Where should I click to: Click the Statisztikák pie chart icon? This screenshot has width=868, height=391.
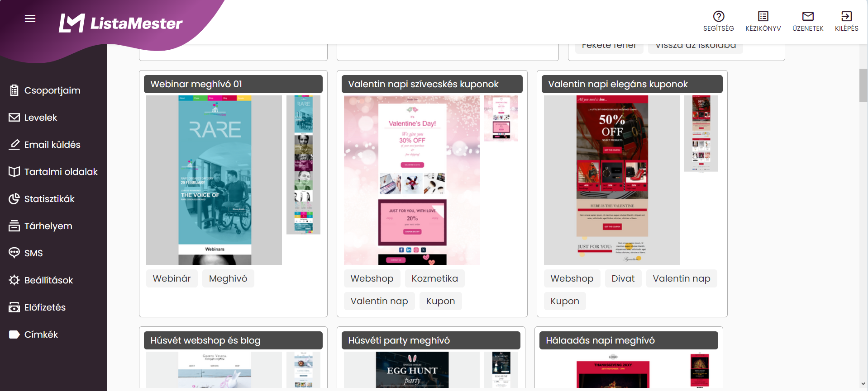[14, 199]
